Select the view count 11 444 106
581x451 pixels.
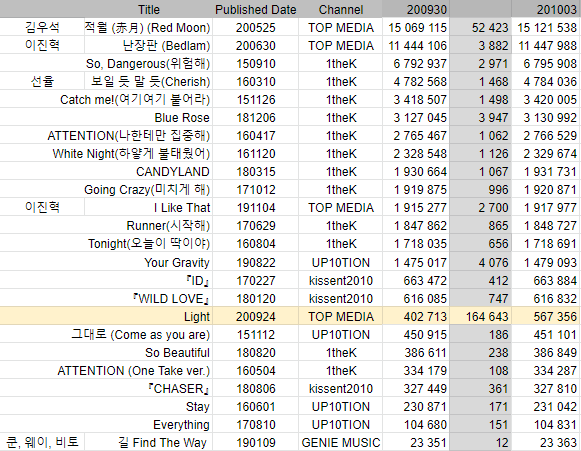coord(418,46)
